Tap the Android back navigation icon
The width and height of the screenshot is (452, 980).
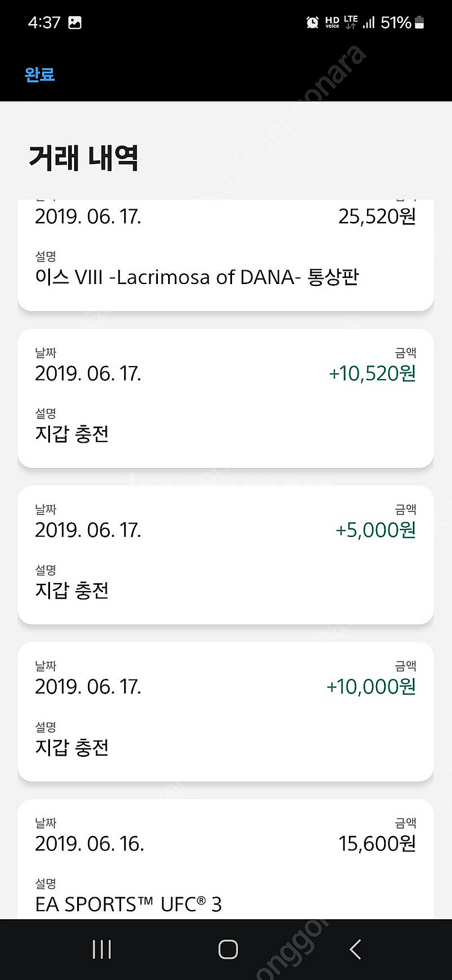pyautogui.click(x=355, y=949)
